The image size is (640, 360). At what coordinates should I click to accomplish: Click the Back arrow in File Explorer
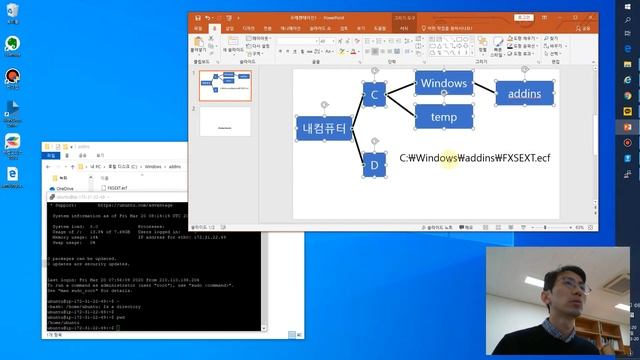pyautogui.click(x=48, y=167)
